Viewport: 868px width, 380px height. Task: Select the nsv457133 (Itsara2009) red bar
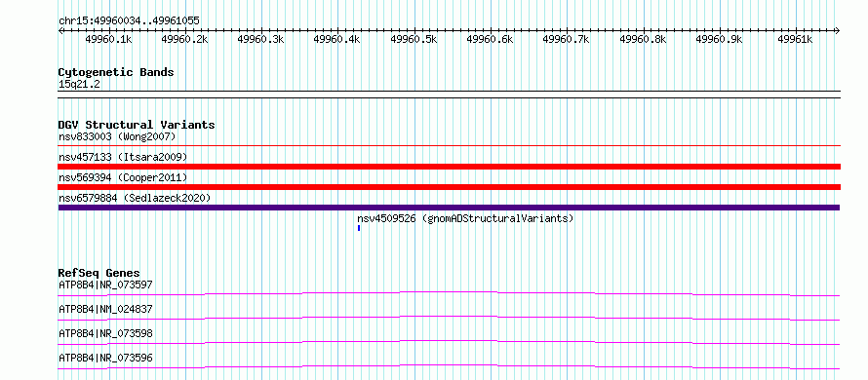coord(449,167)
